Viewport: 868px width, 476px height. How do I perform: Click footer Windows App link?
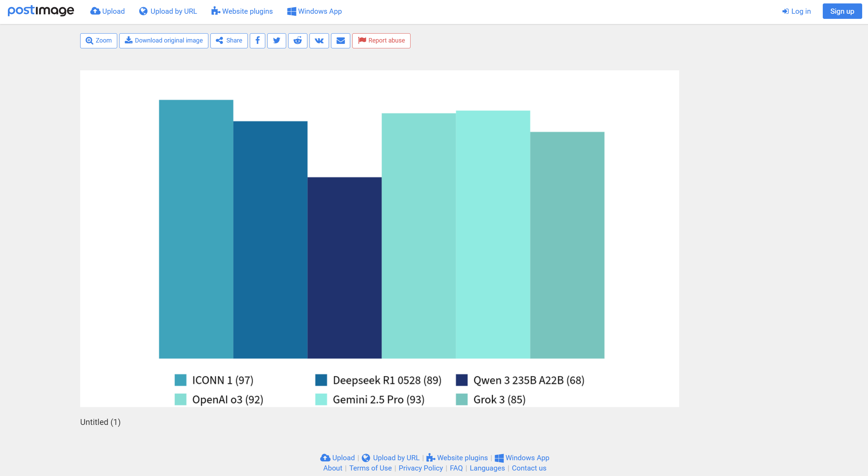pos(522,458)
